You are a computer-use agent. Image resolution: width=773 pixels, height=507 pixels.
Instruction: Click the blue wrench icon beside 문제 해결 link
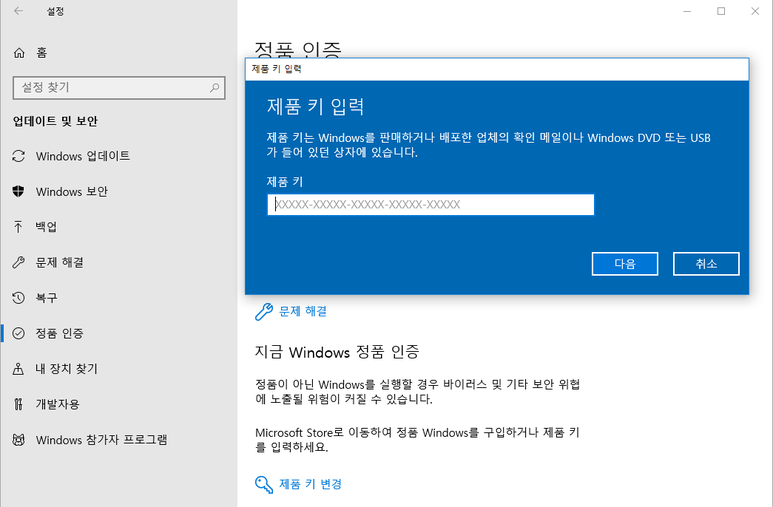click(264, 312)
